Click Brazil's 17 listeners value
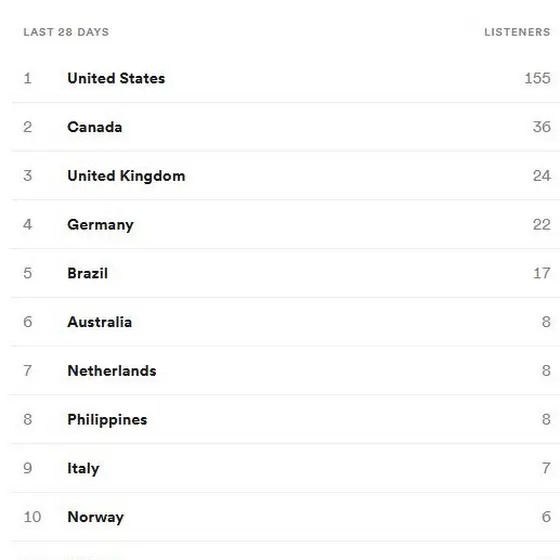560x560 pixels. (542, 273)
